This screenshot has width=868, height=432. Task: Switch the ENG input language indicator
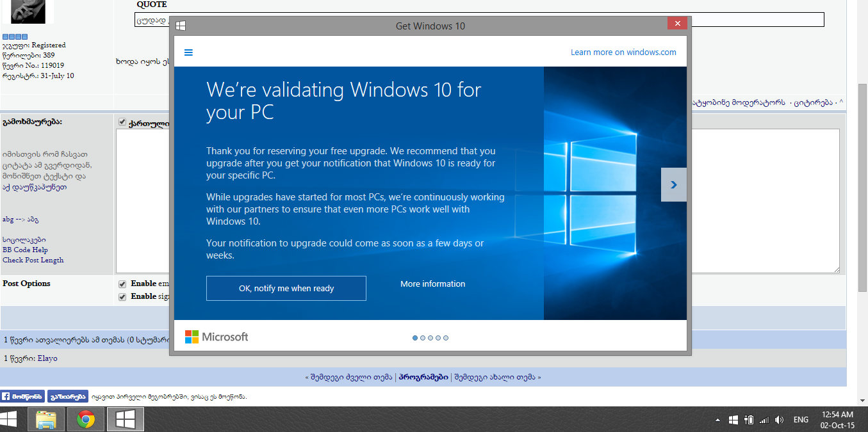click(801, 420)
